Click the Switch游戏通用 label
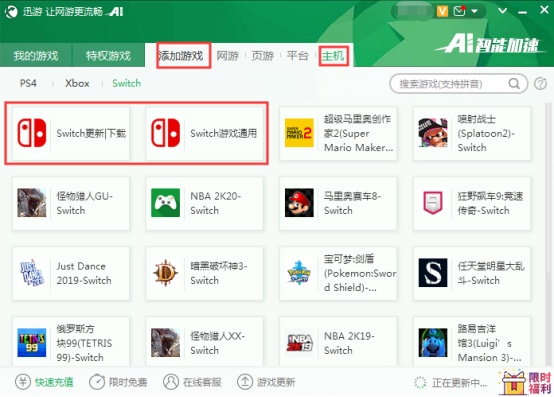This screenshot has height=397, width=554. pyautogui.click(x=224, y=133)
